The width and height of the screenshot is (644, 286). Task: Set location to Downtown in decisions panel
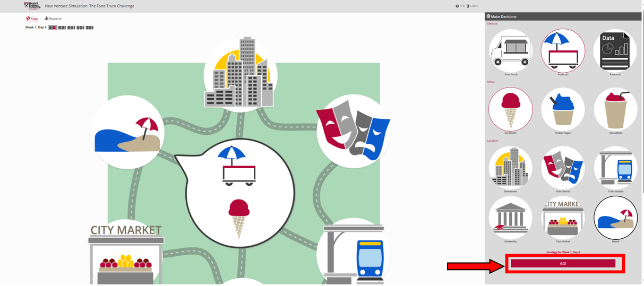(x=510, y=168)
